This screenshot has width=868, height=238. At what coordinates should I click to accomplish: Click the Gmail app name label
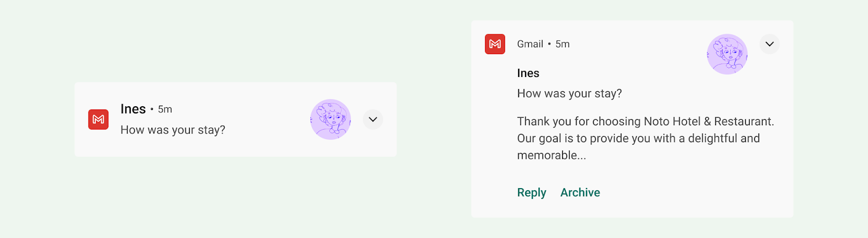pyautogui.click(x=530, y=44)
